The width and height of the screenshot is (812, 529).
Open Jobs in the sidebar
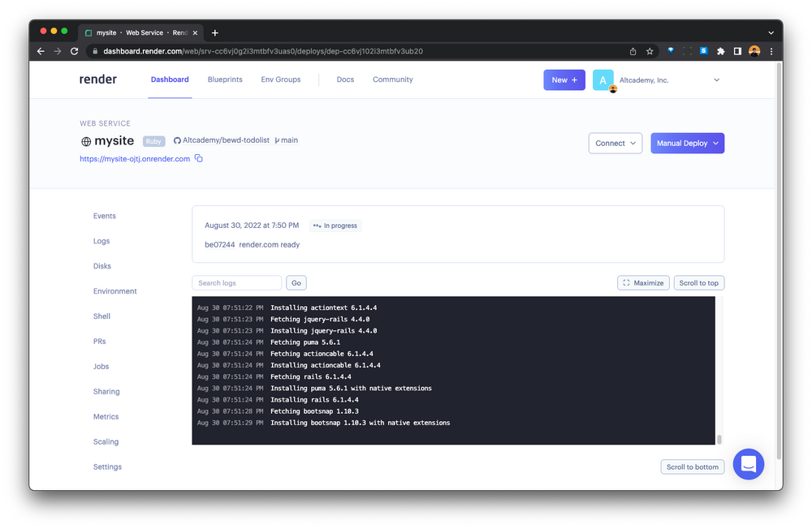[x=101, y=367]
